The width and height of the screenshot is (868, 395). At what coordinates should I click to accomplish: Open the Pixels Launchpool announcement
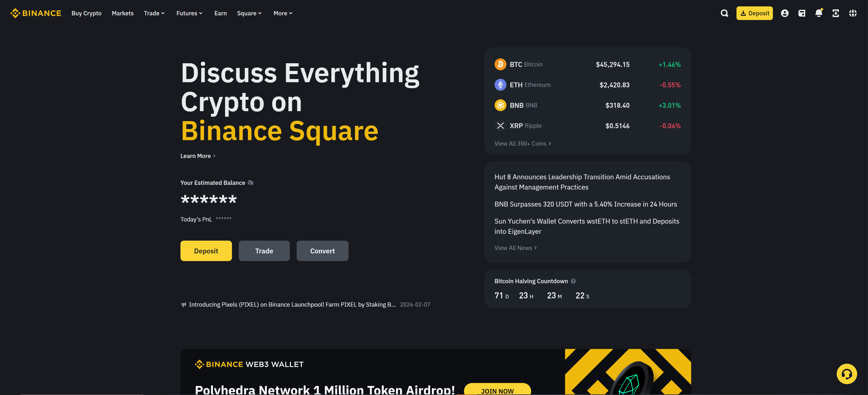[292, 305]
